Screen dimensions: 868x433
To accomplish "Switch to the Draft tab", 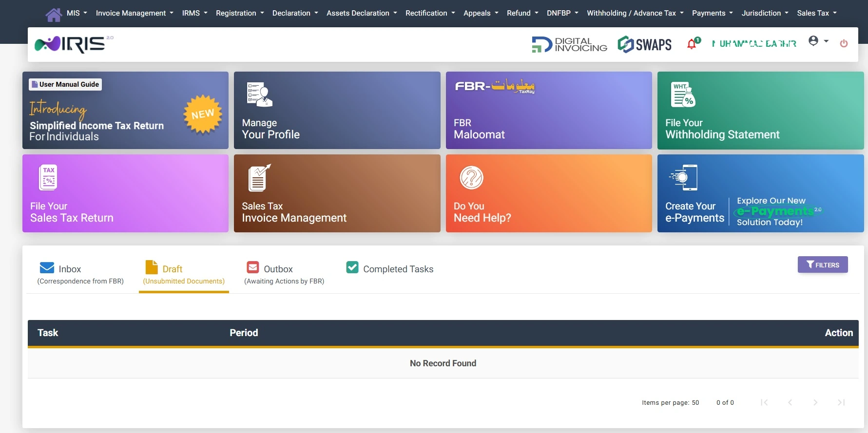I will point(184,273).
